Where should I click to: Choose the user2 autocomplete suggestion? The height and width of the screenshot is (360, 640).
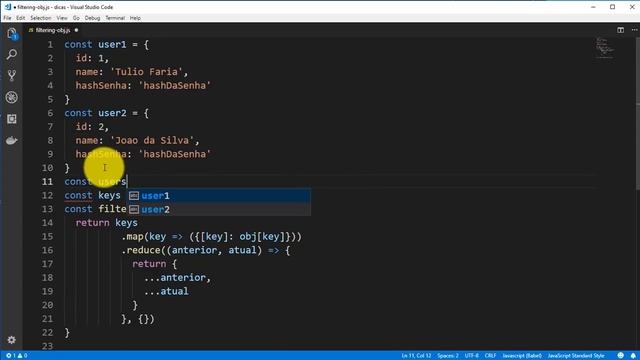tap(219, 209)
